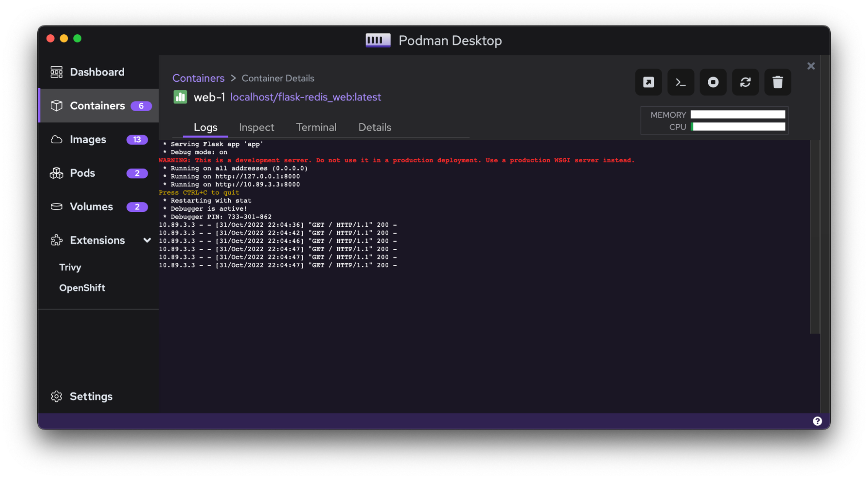Click 'Container Details' breadcrumb text
This screenshot has height=479, width=868.
[278, 78]
